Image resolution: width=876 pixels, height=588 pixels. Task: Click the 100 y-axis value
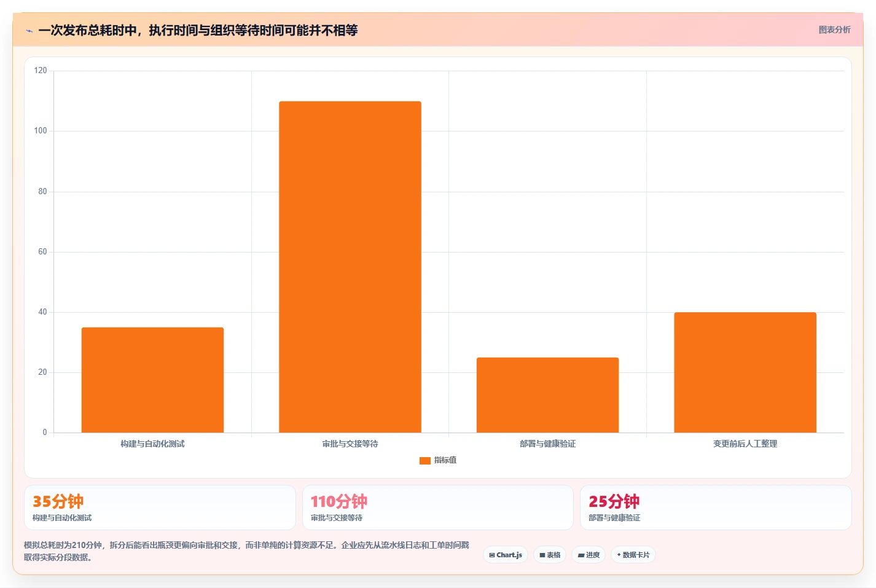pyautogui.click(x=41, y=131)
